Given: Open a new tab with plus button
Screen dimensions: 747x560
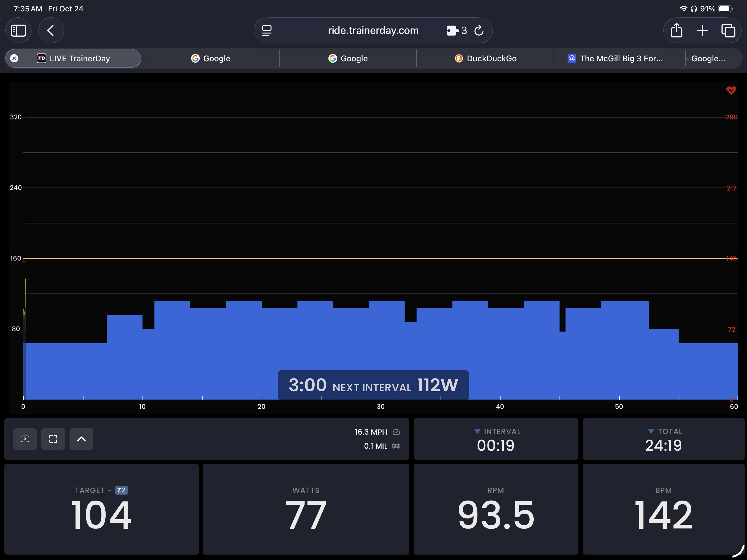Looking at the screenshot, I should coord(702,31).
